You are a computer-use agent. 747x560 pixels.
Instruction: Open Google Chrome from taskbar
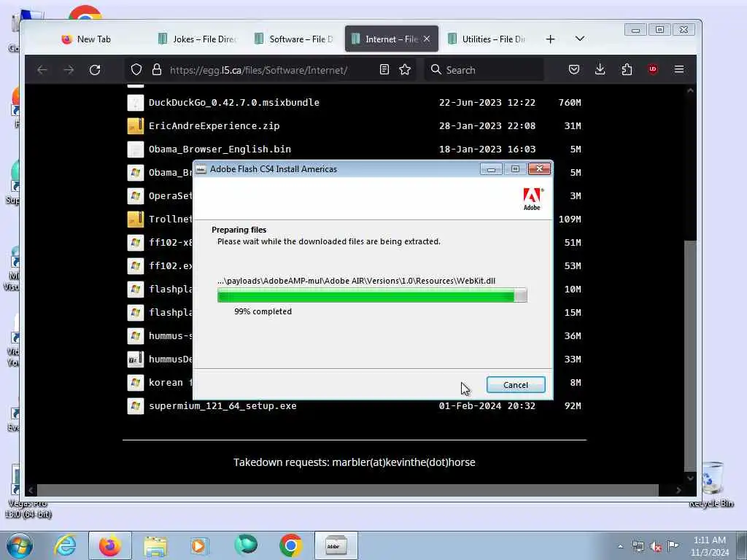(x=290, y=545)
